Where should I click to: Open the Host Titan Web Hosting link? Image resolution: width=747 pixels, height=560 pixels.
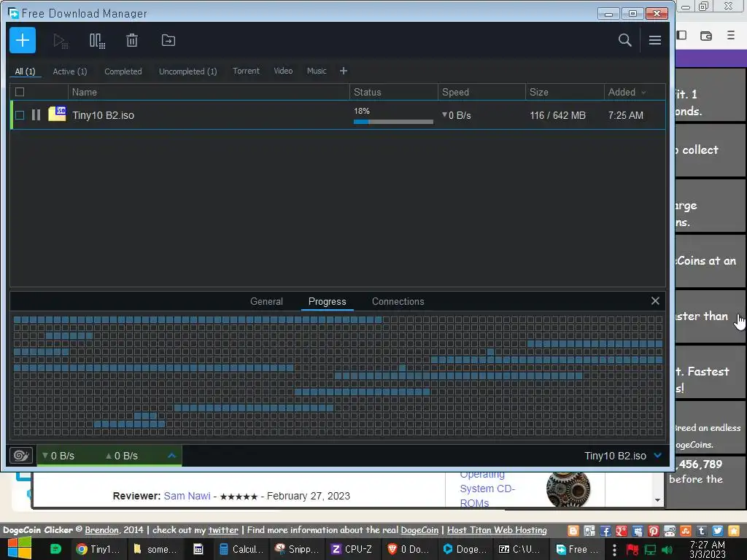pos(497,529)
